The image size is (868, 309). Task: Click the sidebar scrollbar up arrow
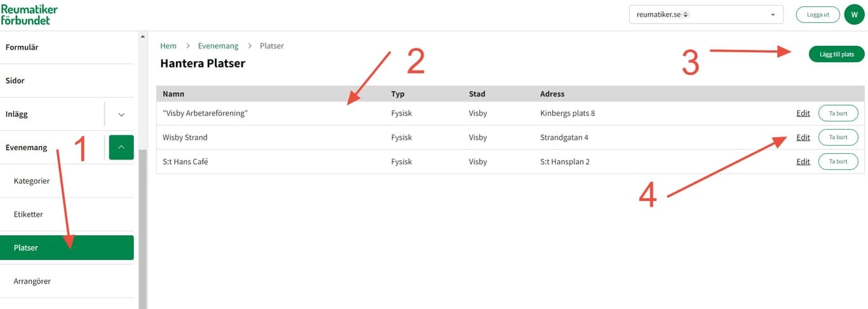(x=142, y=36)
